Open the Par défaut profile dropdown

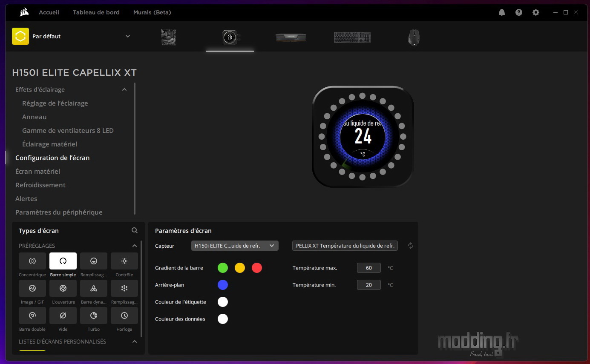tap(128, 36)
